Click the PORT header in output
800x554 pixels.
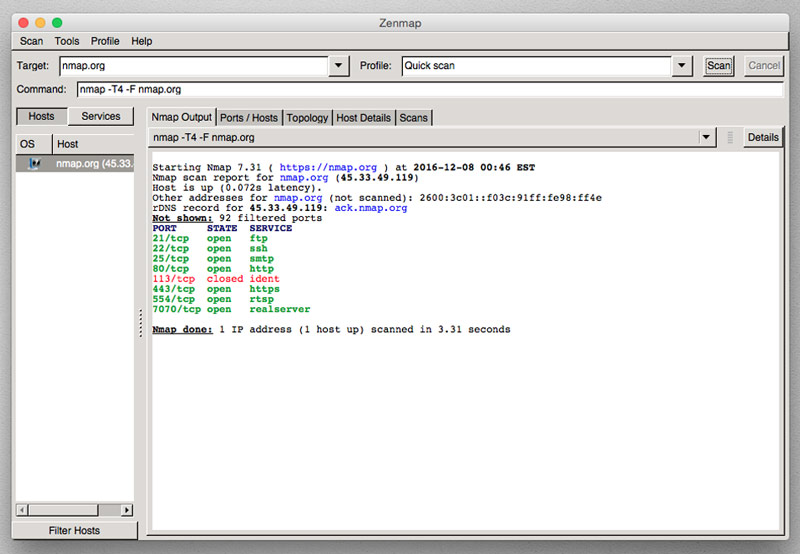[x=164, y=229]
